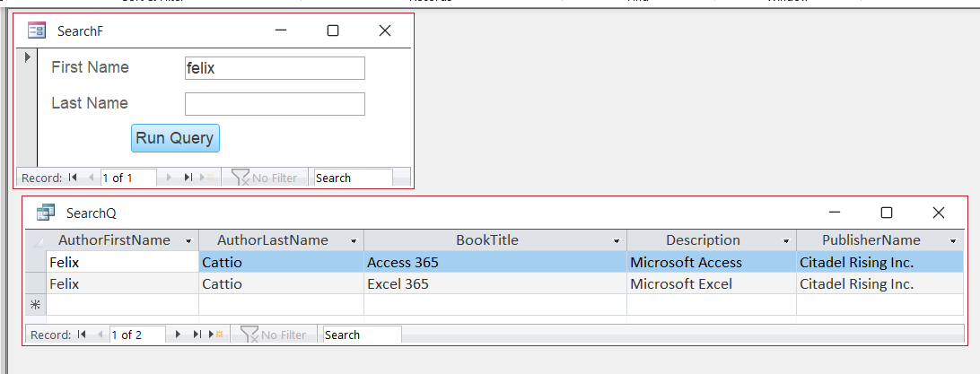Maximize the SearchQ window

click(887, 213)
